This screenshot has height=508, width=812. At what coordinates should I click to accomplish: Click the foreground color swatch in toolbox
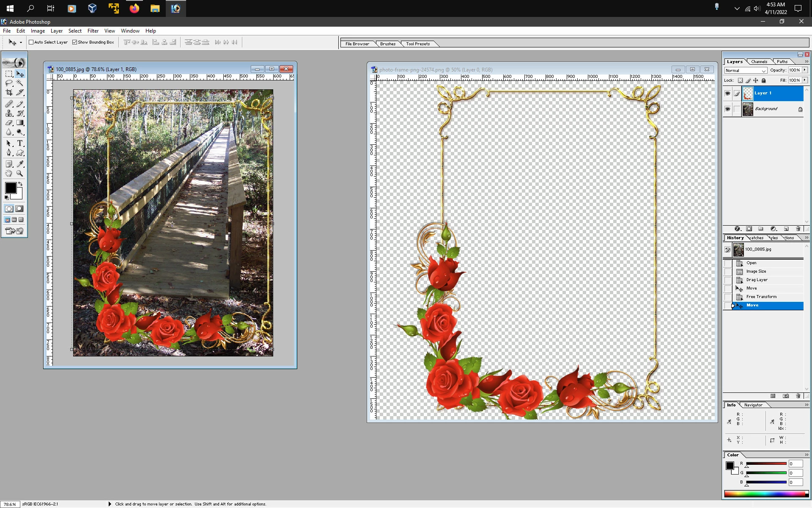11,188
